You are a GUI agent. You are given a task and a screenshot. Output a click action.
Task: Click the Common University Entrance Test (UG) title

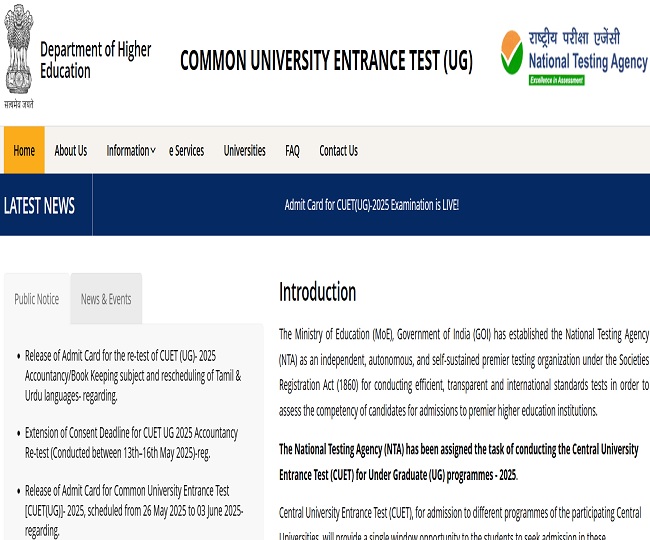tap(326, 61)
